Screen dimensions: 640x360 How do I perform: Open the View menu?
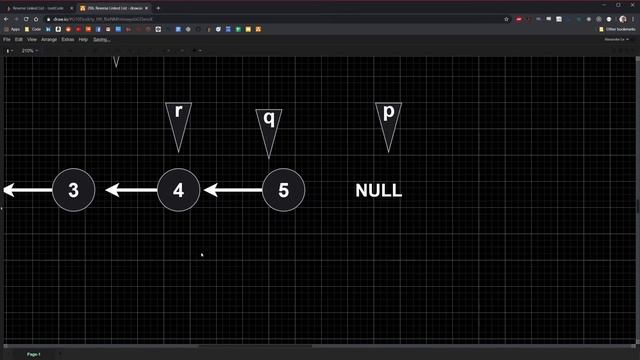(32, 40)
